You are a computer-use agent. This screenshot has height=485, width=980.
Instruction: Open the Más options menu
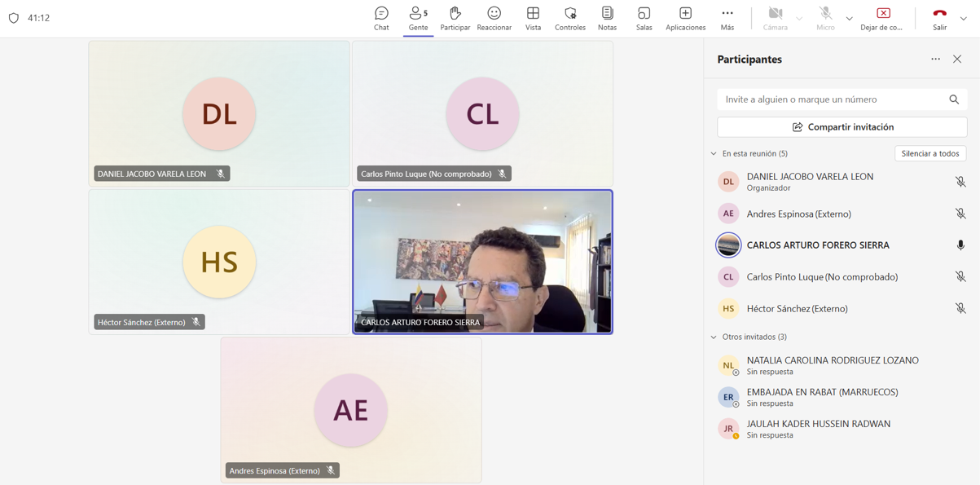(727, 18)
